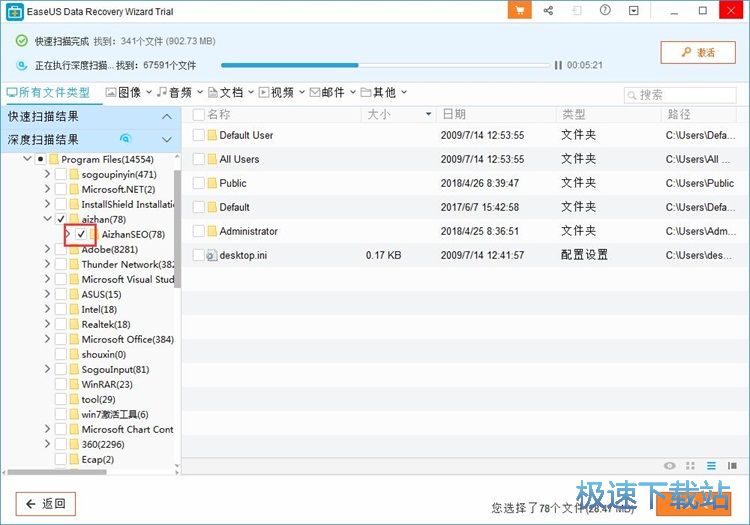This screenshot has height=525, width=750.
Task: Click the Program Files folder icon
Action: (x=54, y=159)
